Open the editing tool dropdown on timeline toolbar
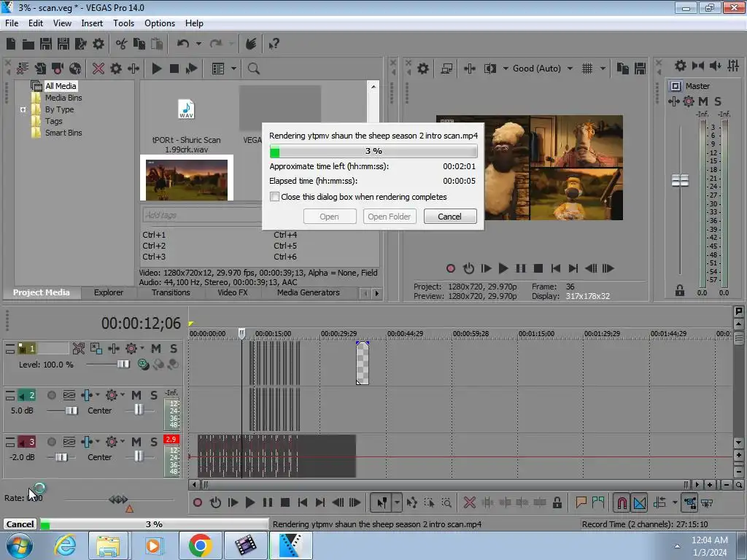 396,502
